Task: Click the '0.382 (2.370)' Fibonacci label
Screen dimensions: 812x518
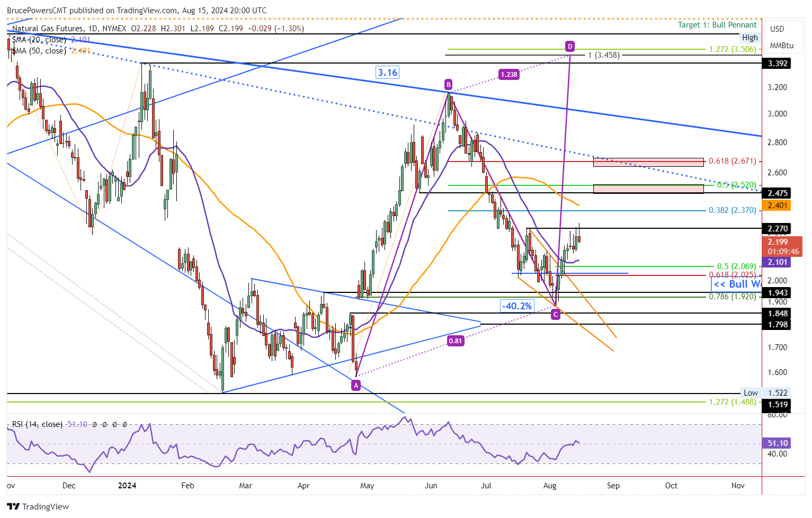Action: pos(733,210)
